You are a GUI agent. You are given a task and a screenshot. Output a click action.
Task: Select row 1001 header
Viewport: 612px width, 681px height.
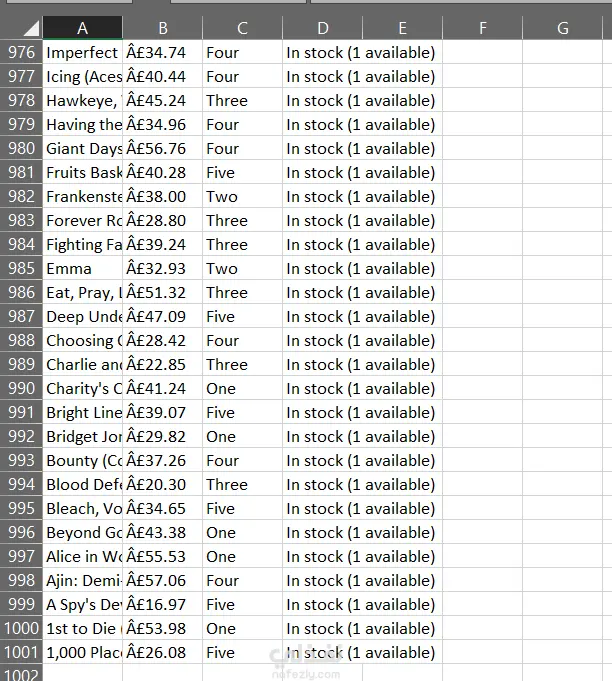[21, 652]
